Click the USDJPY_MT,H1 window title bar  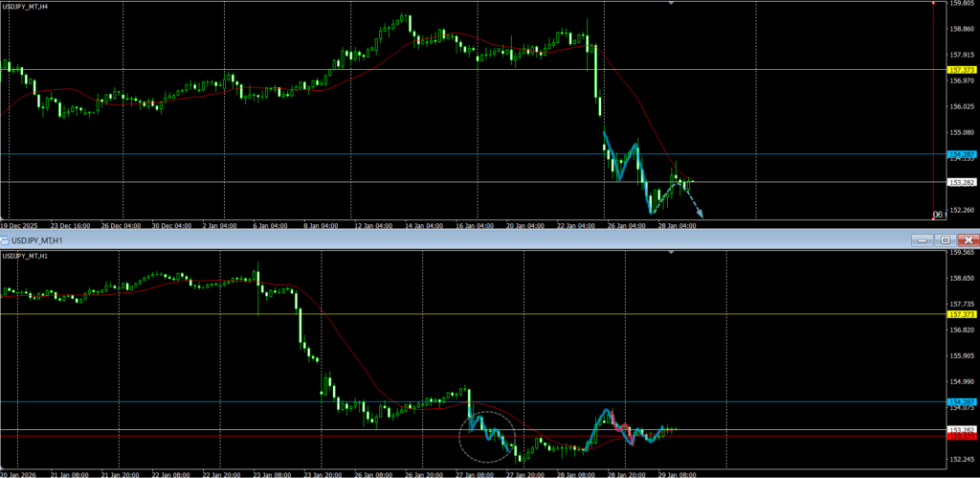tap(383, 239)
